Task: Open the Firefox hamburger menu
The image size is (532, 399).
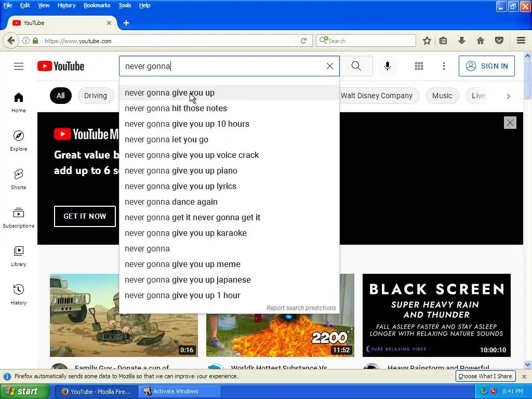Action: [521, 41]
